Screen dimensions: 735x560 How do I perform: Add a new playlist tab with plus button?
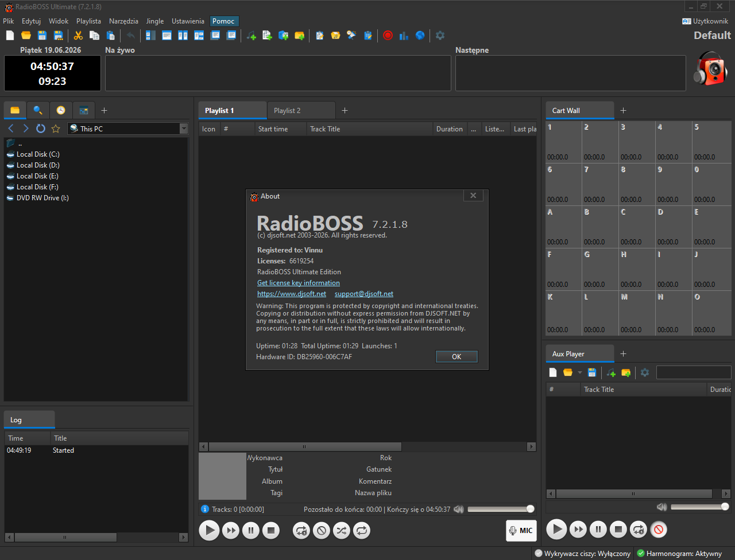point(345,110)
